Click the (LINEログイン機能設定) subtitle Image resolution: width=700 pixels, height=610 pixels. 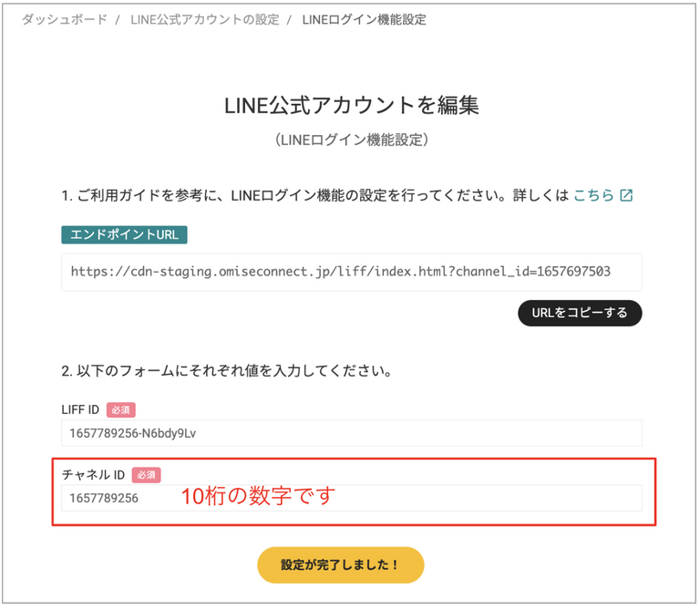(x=352, y=140)
